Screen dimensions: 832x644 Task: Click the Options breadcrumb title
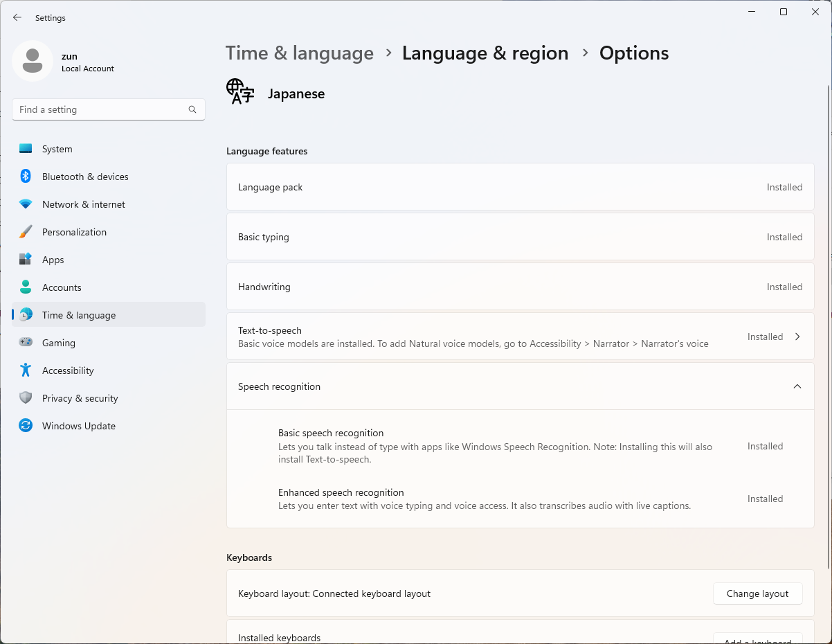634,53
